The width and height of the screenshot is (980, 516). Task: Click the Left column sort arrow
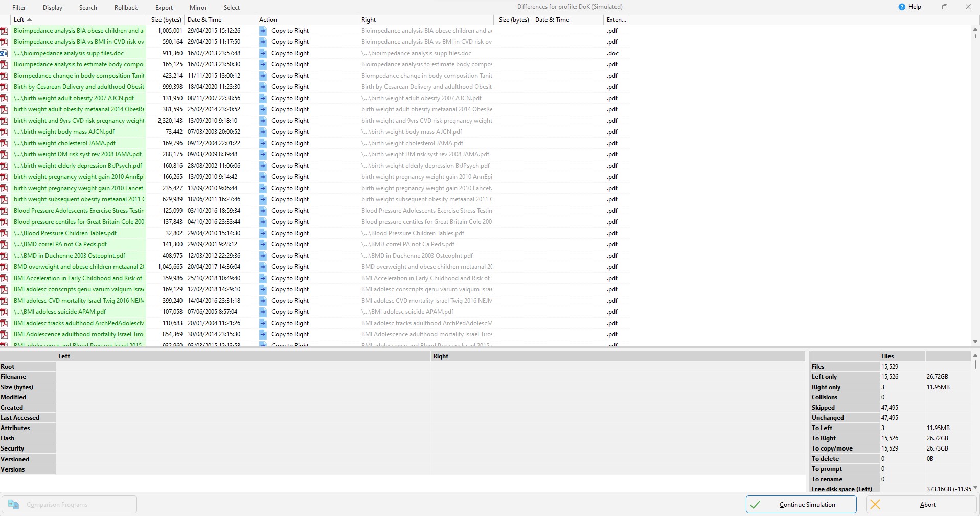(x=30, y=19)
